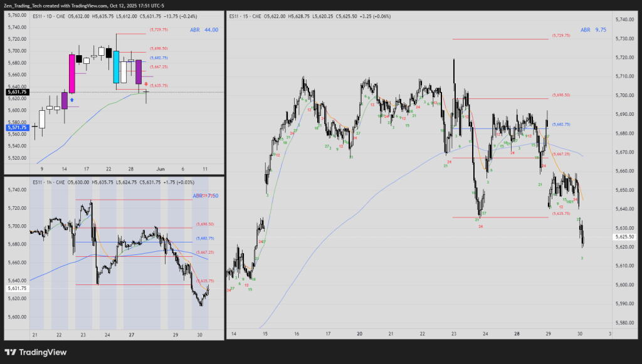Click the 5,631.75 price tag on hourly chart

pyautogui.click(x=16, y=288)
